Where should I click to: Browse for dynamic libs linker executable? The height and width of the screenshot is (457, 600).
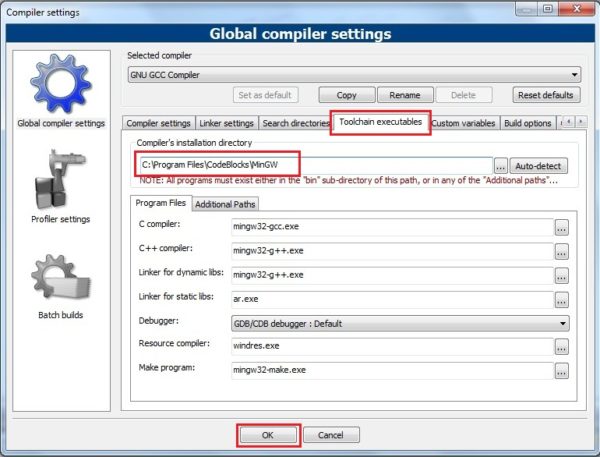[561, 276]
